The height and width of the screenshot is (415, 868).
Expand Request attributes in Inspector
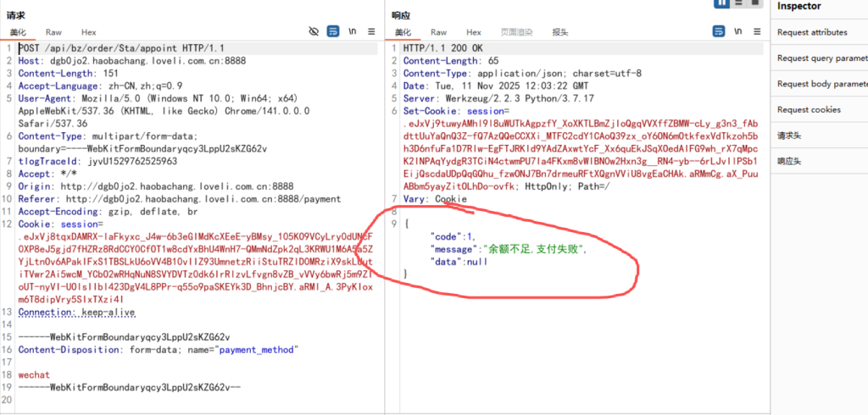812,32
